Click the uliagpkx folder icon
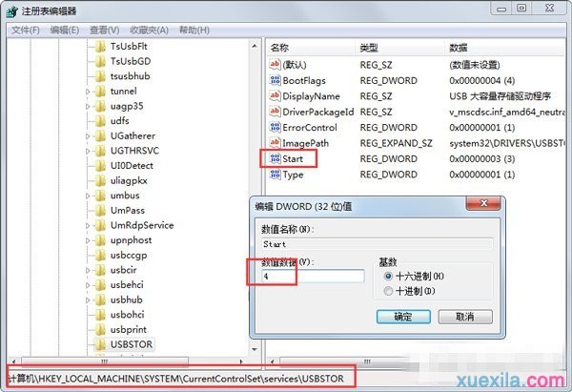This screenshot has width=572, height=392. pyautogui.click(x=100, y=180)
